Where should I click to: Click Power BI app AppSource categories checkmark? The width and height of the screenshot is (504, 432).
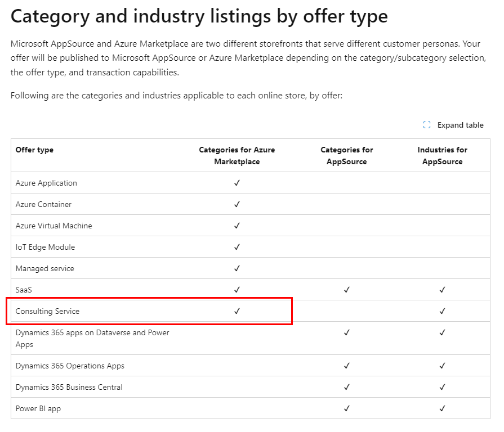346,408
